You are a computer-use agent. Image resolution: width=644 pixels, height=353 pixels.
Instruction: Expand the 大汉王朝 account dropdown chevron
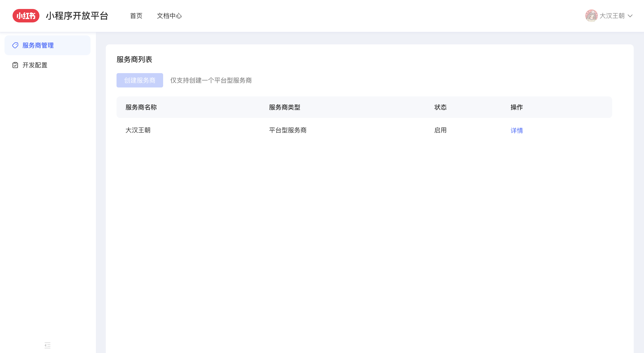pyautogui.click(x=630, y=16)
